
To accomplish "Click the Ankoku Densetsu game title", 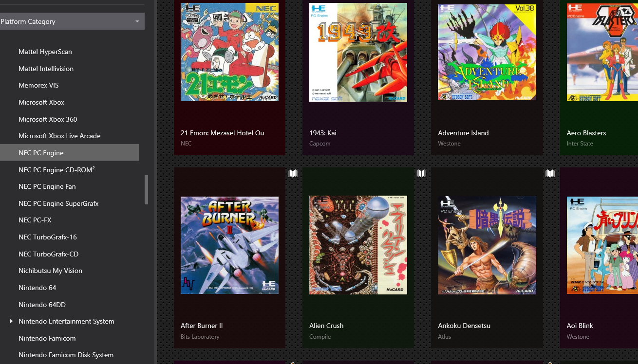I will pyautogui.click(x=464, y=326).
